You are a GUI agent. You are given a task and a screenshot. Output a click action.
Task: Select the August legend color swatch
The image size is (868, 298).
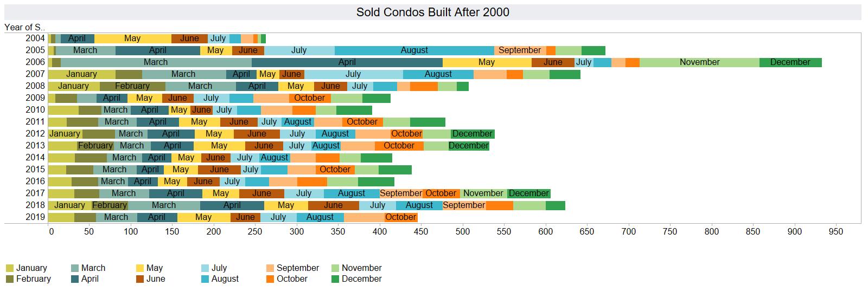205,279
